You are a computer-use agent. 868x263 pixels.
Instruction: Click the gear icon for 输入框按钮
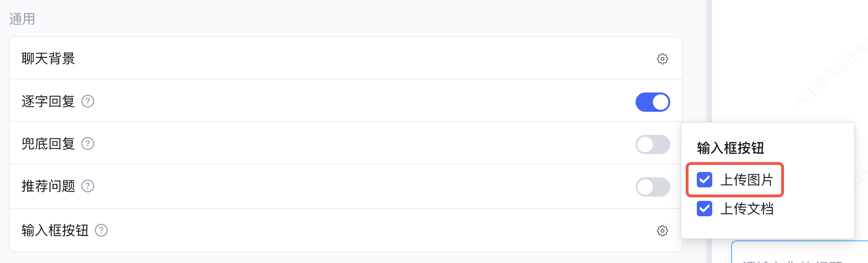(x=663, y=231)
